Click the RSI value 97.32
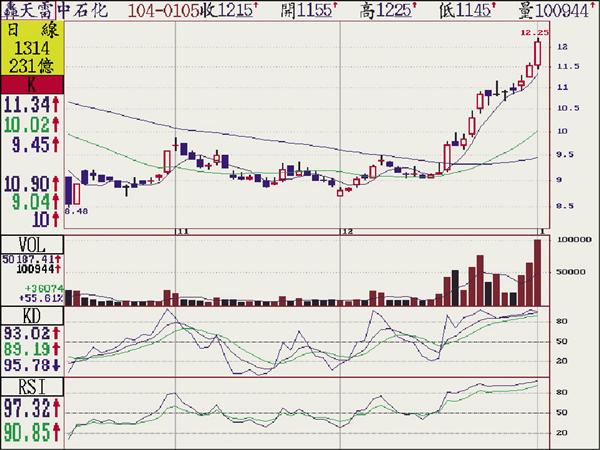 27,408
